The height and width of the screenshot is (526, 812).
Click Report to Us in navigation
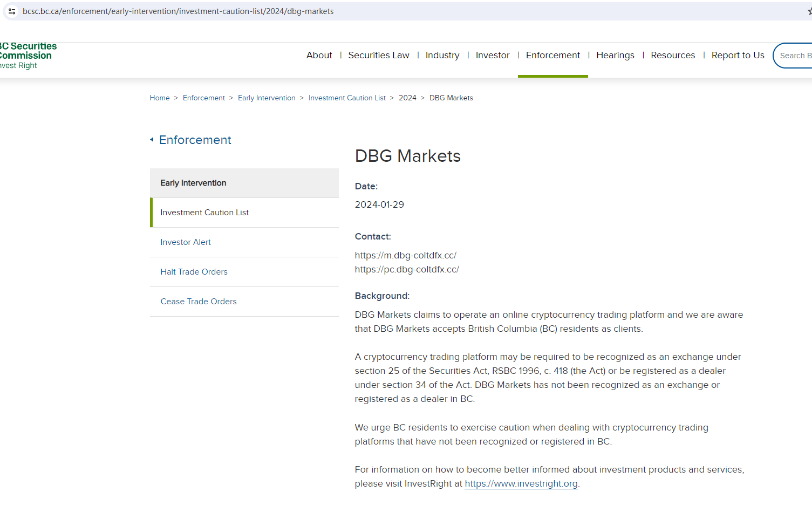point(738,55)
